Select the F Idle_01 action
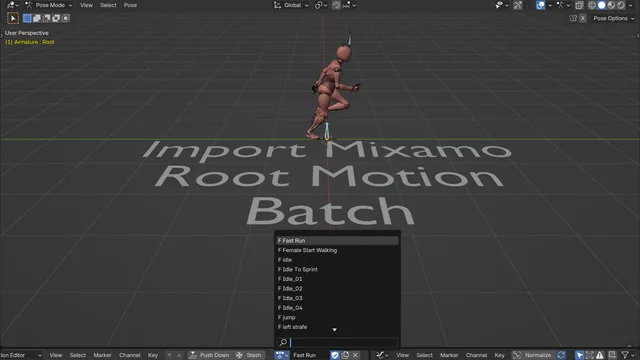The height and width of the screenshot is (360, 640). click(337, 279)
